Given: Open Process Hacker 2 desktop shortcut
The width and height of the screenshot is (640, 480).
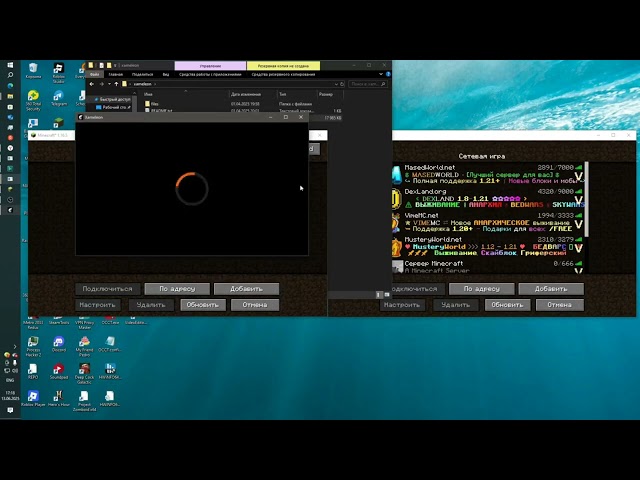Looking at the screenshot, I should [33, 347].
